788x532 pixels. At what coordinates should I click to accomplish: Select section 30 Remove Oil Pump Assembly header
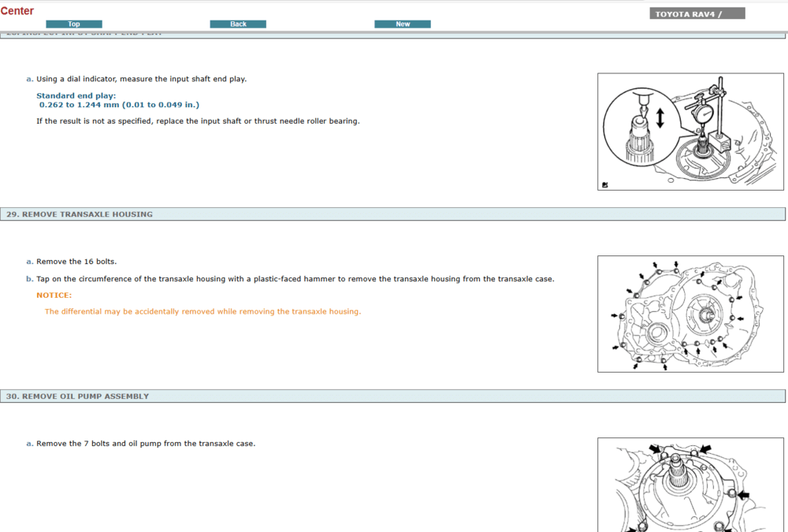click(77, 396)
